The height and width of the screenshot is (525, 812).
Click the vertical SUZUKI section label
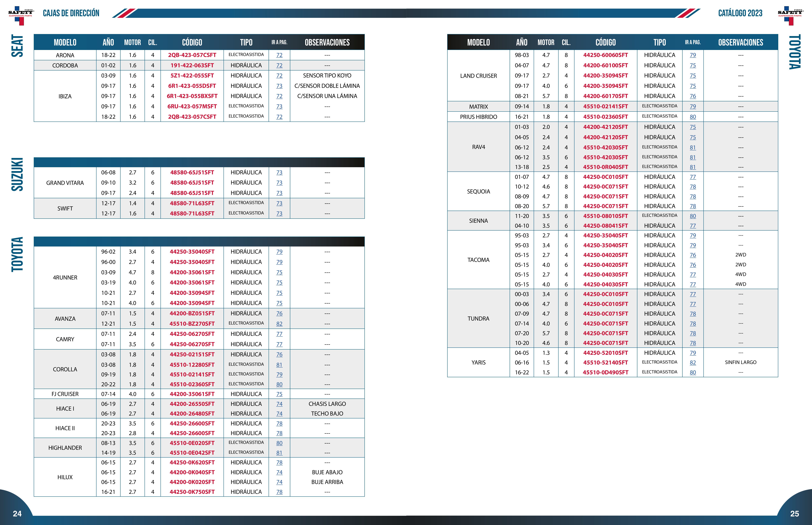[x=17, y=174]
